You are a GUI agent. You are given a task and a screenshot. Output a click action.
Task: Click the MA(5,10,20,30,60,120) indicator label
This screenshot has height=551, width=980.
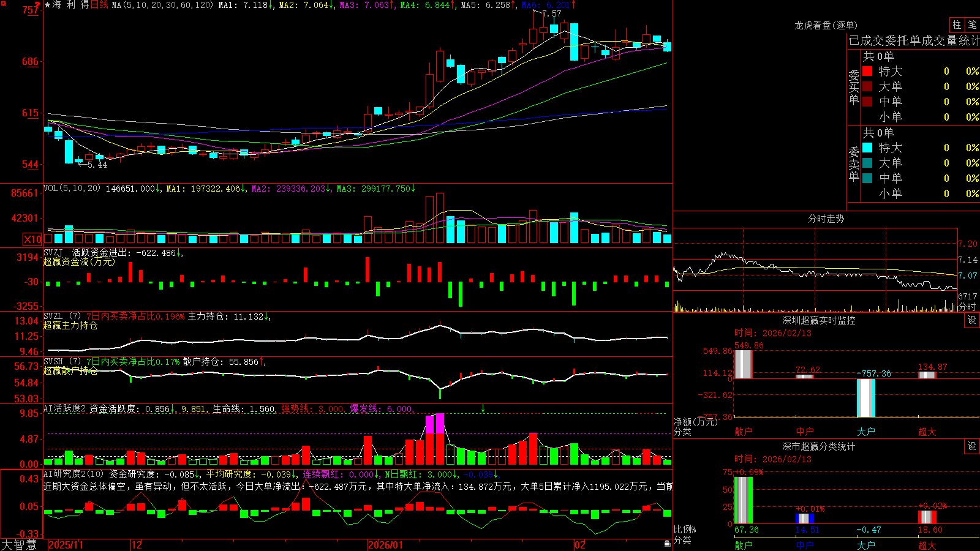[x=162, y=5]
